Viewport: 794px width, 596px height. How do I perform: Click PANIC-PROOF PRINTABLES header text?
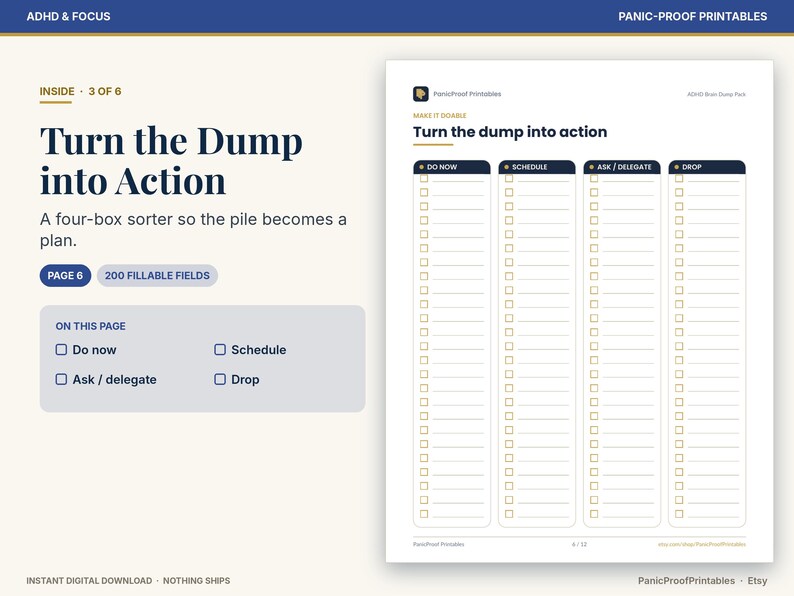[x=692, y=16]
